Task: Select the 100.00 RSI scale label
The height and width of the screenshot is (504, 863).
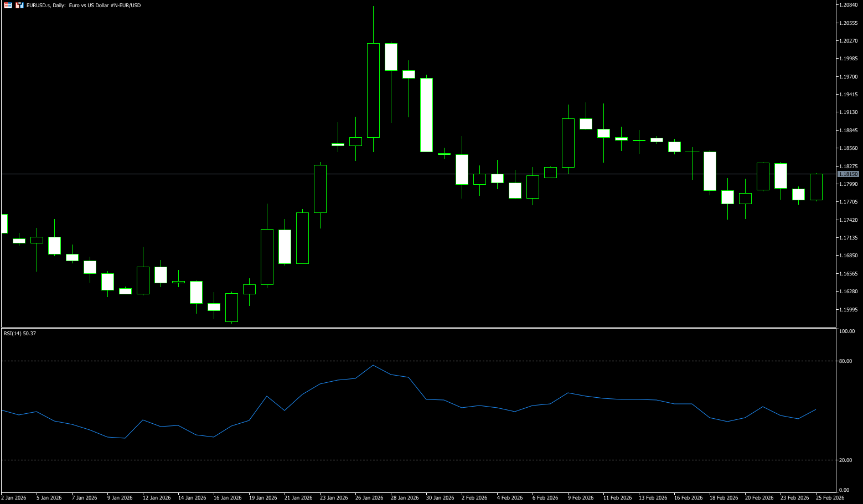Action: point(847,331)
